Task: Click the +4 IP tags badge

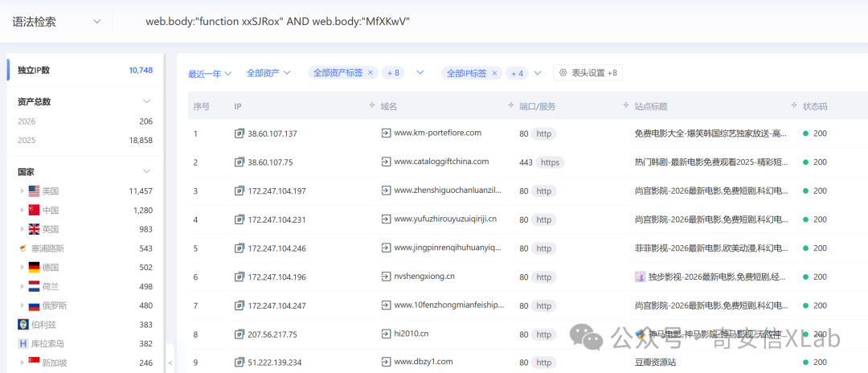Action: (517, 72)
